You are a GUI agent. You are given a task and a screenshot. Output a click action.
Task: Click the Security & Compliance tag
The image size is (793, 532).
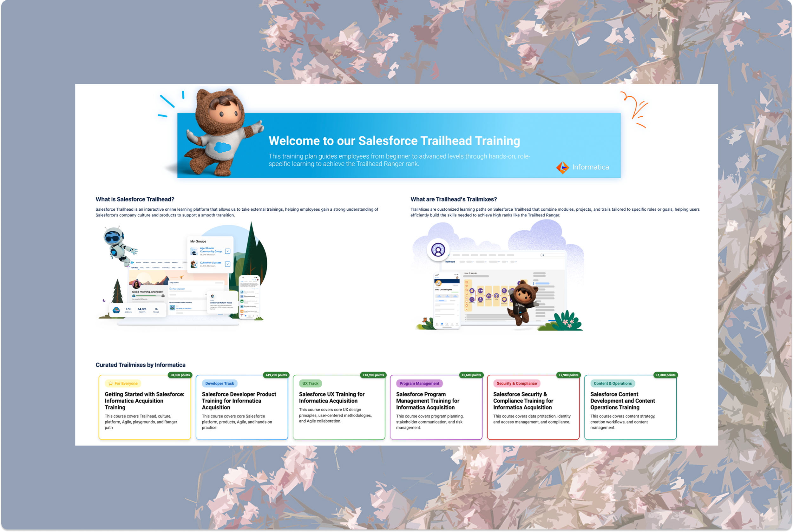(516, 384)
